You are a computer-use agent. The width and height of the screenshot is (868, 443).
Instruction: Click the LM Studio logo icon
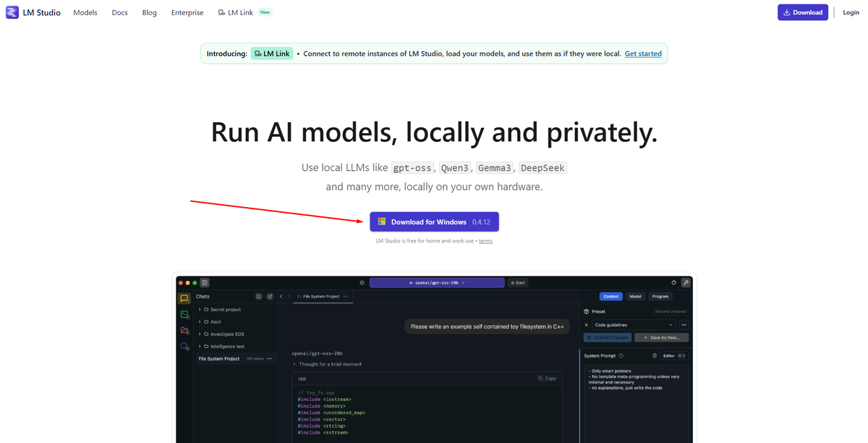[x=12, y=12]
